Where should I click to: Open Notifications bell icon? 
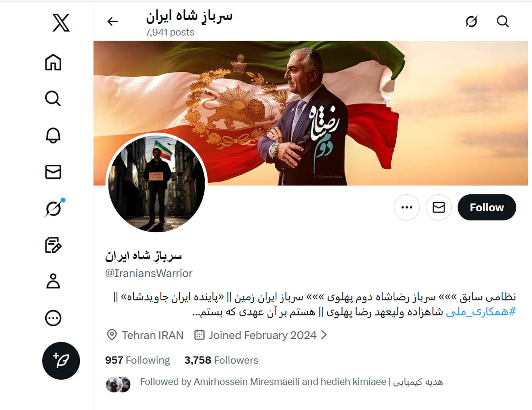[53, 135]
